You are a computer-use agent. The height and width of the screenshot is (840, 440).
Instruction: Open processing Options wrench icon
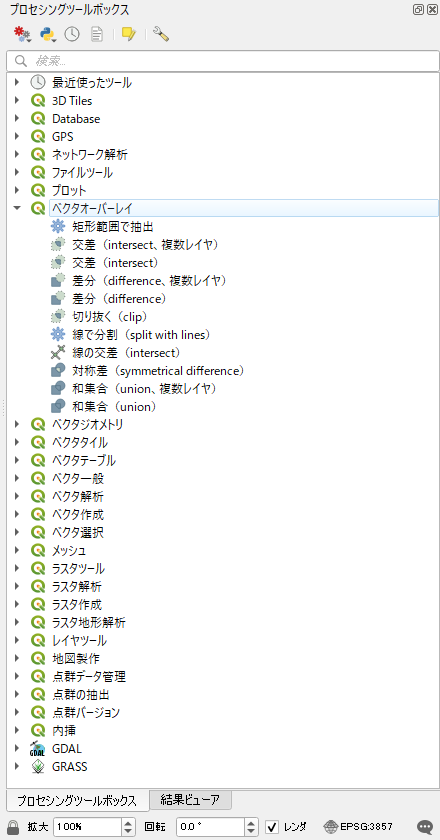click(x=161, y=34)
